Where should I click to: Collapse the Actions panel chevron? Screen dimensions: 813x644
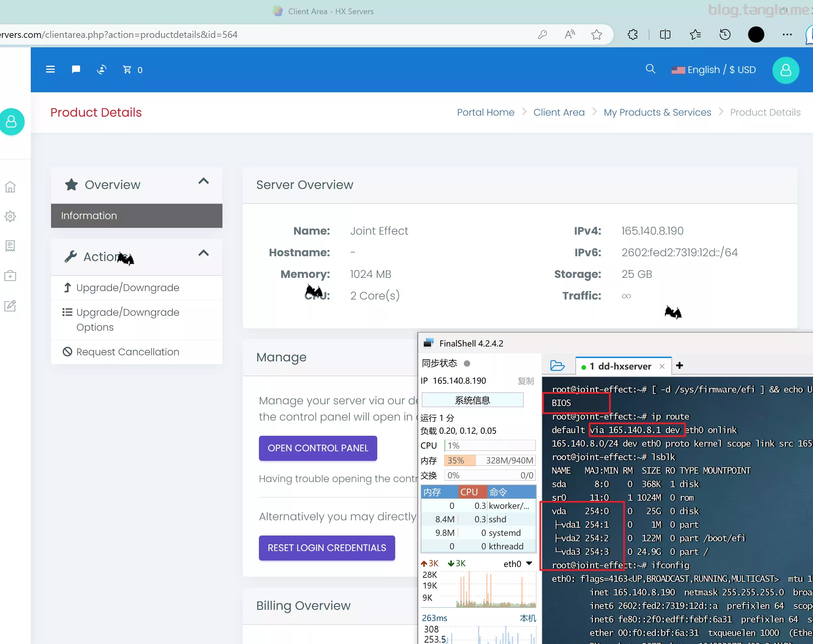point(204,253)
